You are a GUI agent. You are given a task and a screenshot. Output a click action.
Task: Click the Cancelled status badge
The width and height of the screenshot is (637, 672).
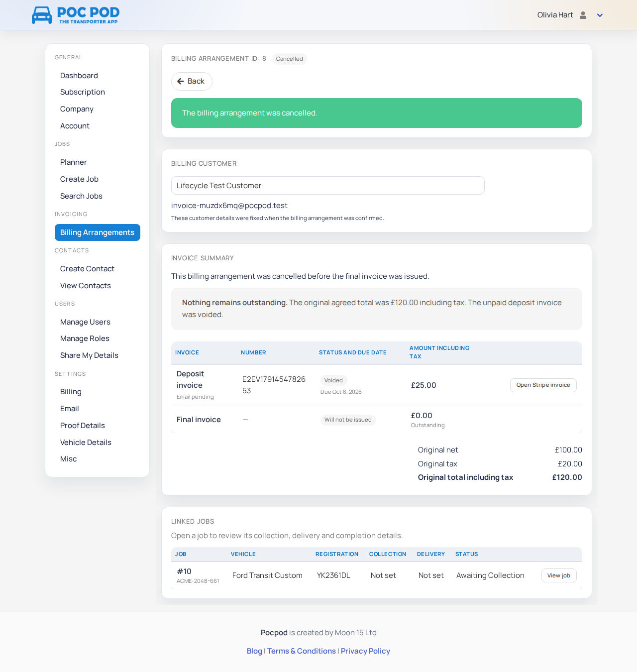(290, 59)
